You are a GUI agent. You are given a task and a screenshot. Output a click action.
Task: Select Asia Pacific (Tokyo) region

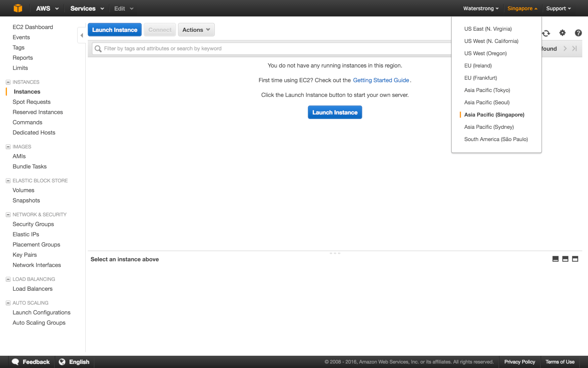point(487,90)
